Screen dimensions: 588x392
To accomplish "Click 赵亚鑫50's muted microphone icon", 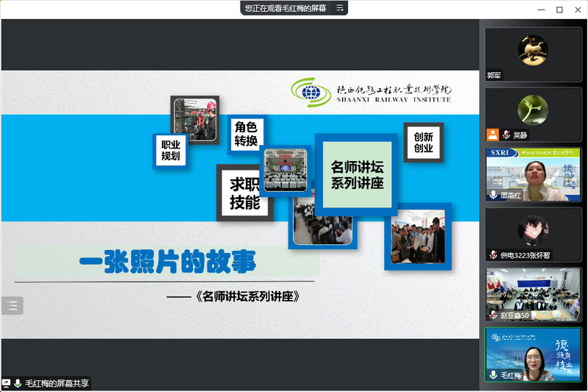I will coord(493,315).
